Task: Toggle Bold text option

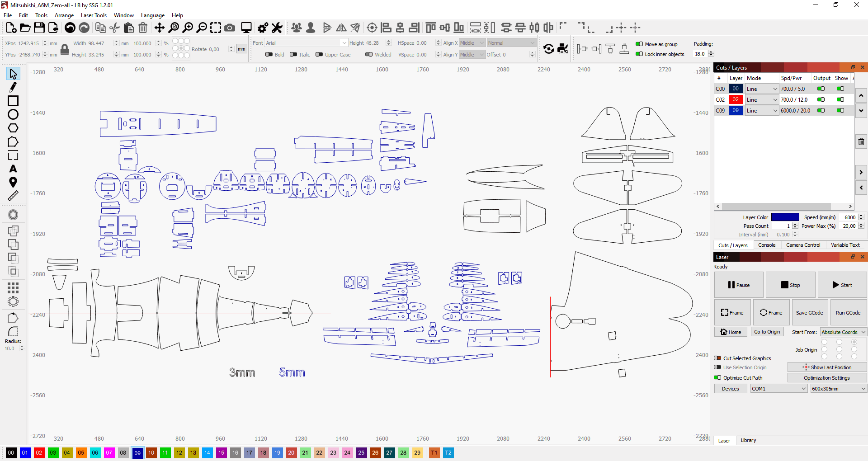Action: (x=269, y=55)
